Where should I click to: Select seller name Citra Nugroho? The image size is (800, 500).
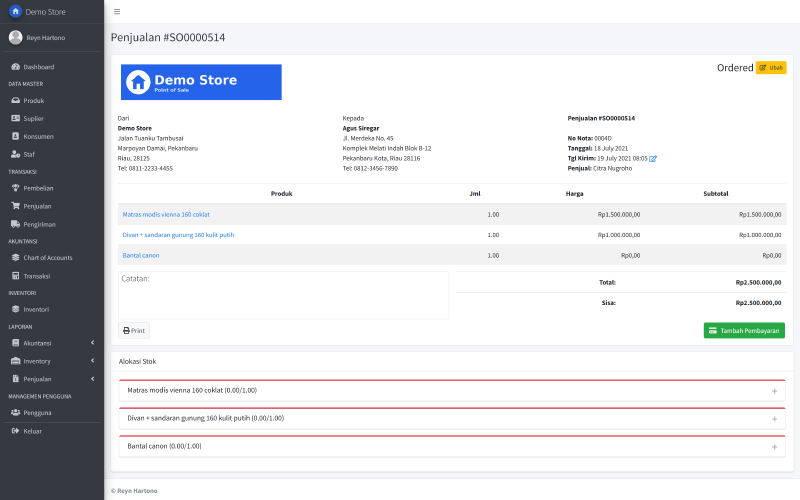point(612,168)
